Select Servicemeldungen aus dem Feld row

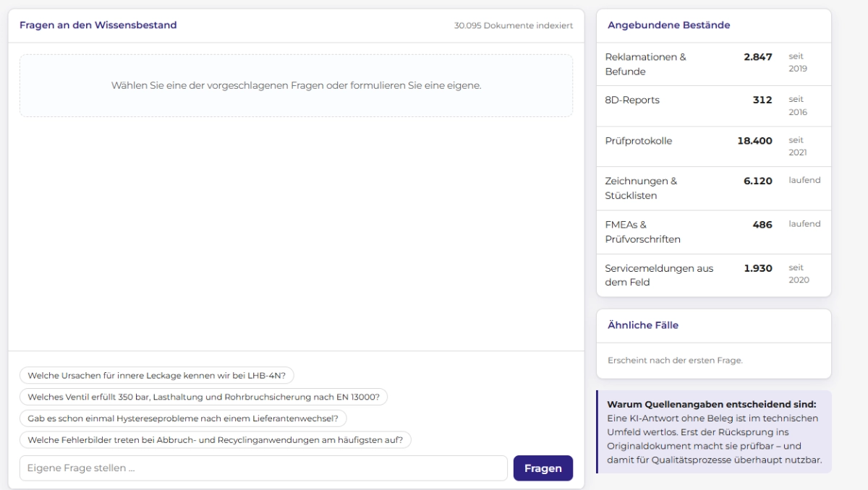click(714, 275)
